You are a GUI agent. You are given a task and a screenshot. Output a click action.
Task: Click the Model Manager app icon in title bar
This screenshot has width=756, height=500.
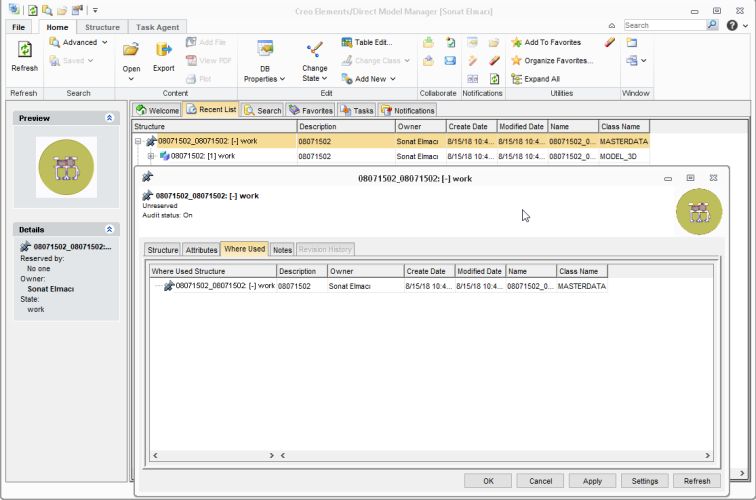[x=14, y=10]
